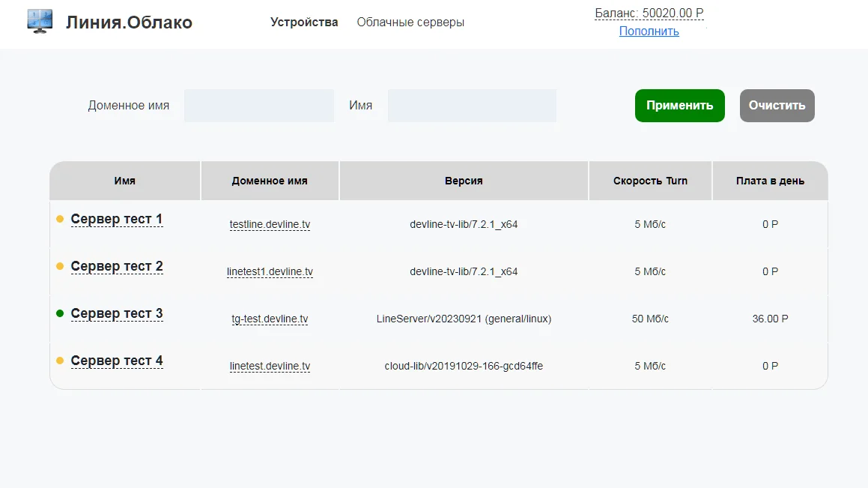Viewport: 868px width, 488px height.
Task: Switch to Облачные серверы tab
Action: point(410,22)
